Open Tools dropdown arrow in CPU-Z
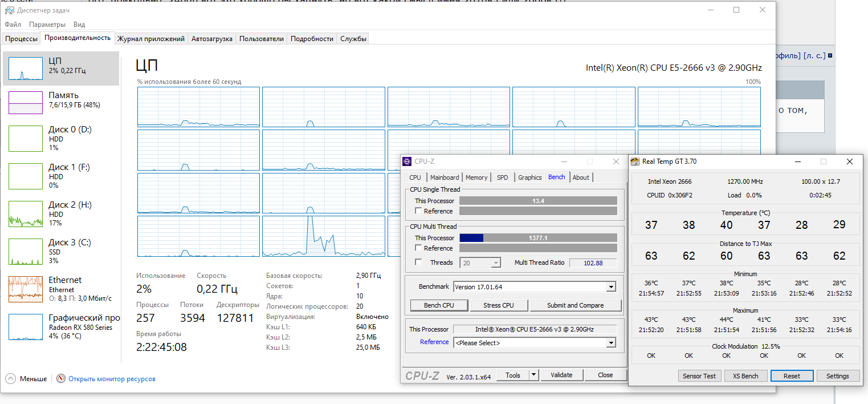The width and height of the screenshot is (868, 404). pyautogui.click(x=533, y=375)
